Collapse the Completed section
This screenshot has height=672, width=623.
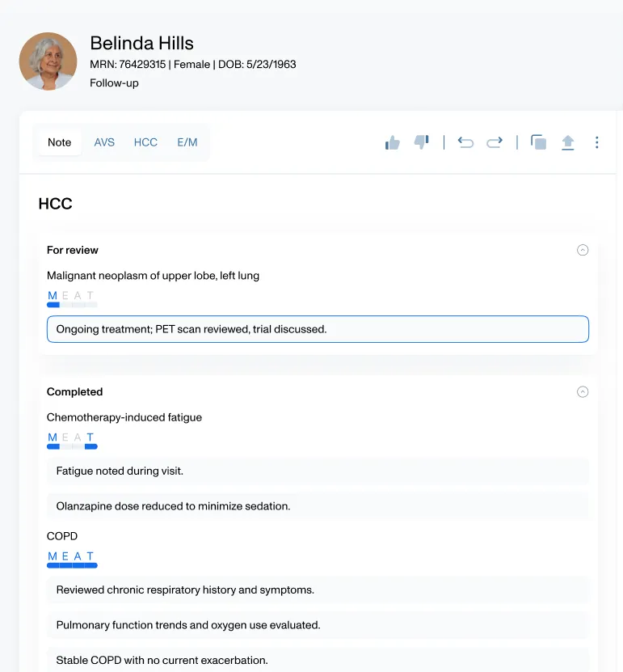tap(583, 392)
